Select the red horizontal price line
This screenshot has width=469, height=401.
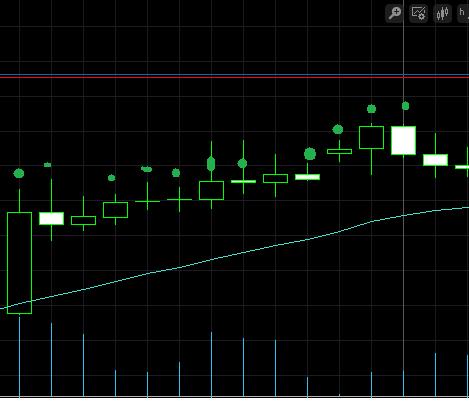click(234, 77)
